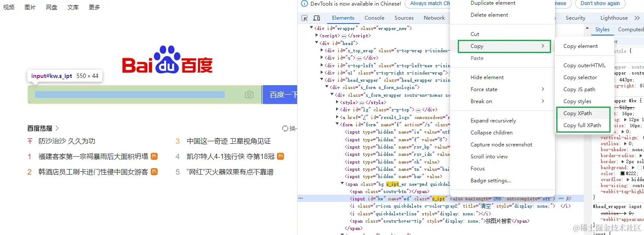Click the three-dot gutter icon beside selected input node
This screenshot has width=644, height=235.
click(301, 199)
